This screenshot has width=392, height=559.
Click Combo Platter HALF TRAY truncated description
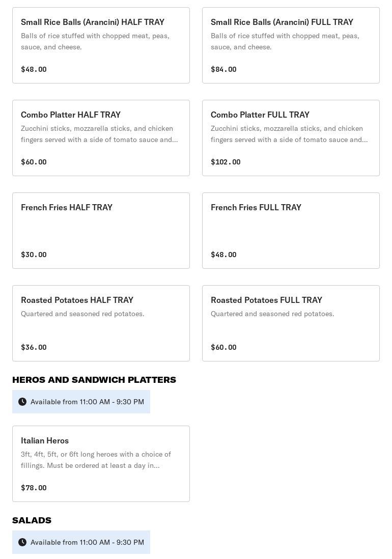[x=99, y=134]
